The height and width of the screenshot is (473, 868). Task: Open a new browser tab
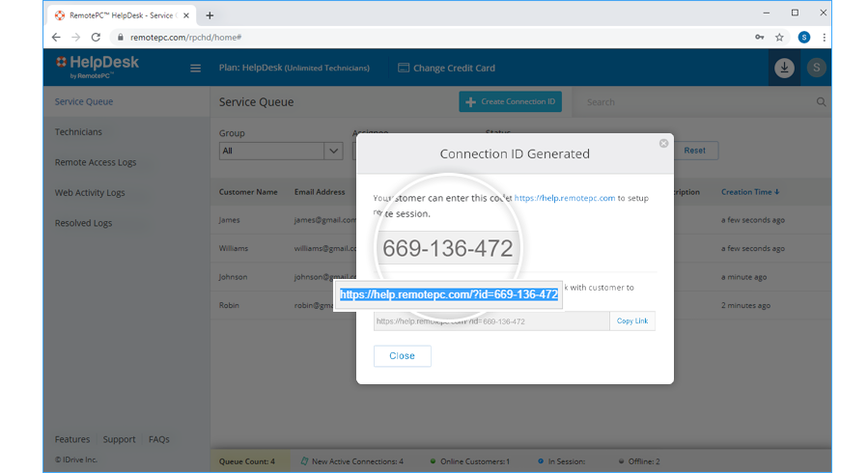210,14
